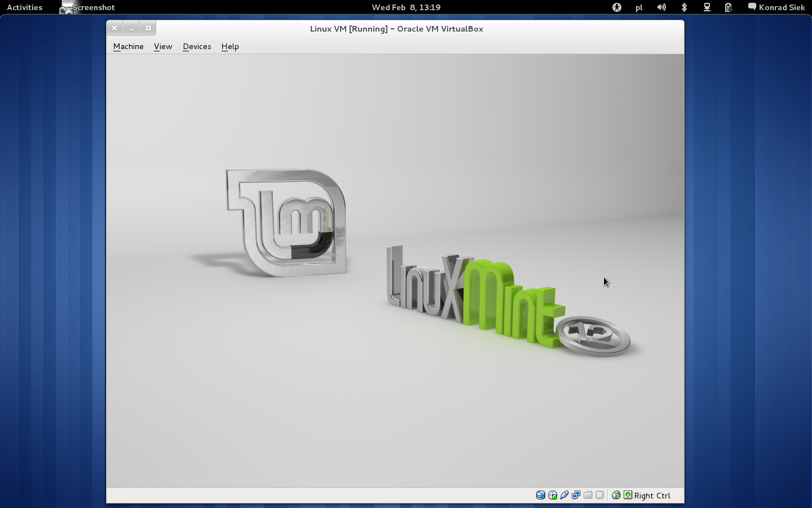Click the keyboard capture arrow icon
This screenshot has height=508, width=812.
[x=628, y=495]
